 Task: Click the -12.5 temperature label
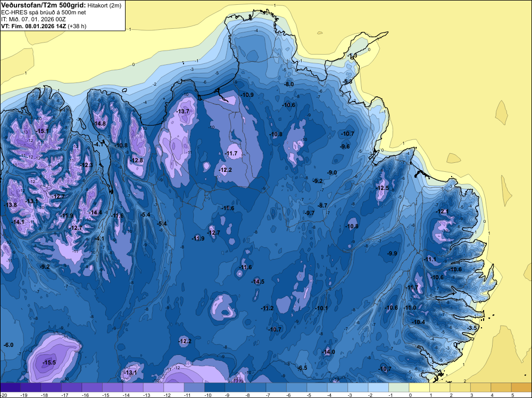pyautogui.click(x=383, y=188)
